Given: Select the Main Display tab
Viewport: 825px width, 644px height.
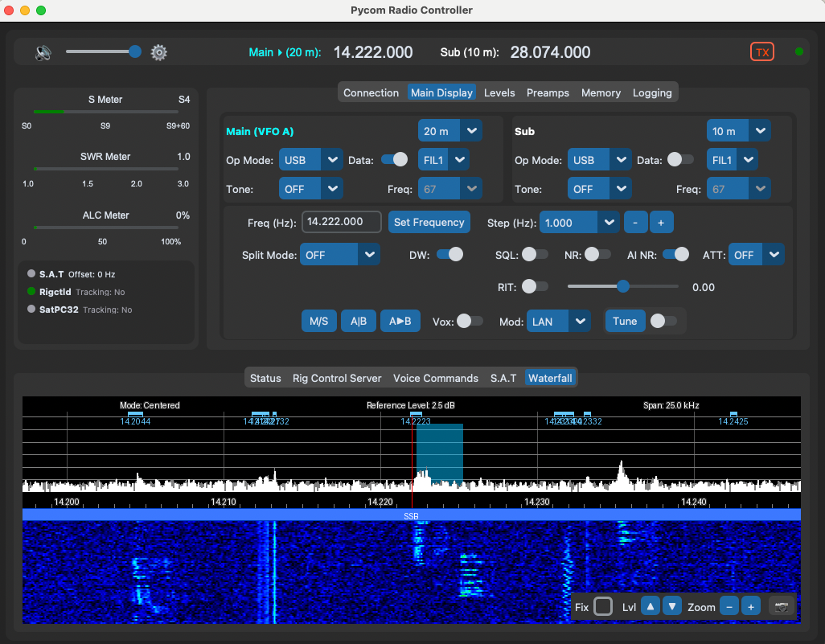Looking at the screenshot, I should click(441, 92).
